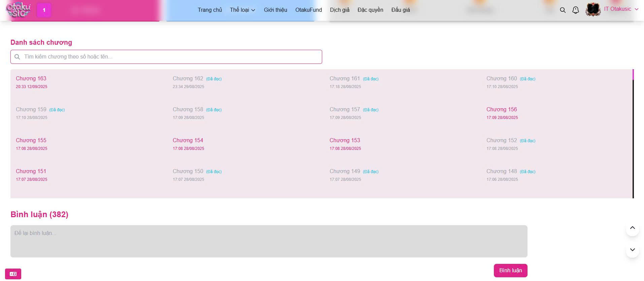
Task: Focus the chapter search field
Action: (x=168, y=57)
